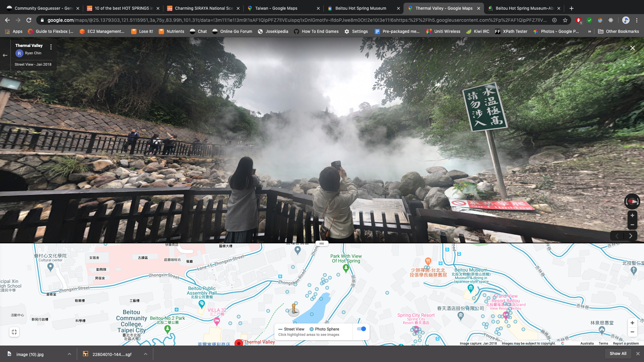
Task: Click Show All downloads button
Action: click(x=618, y=354)
